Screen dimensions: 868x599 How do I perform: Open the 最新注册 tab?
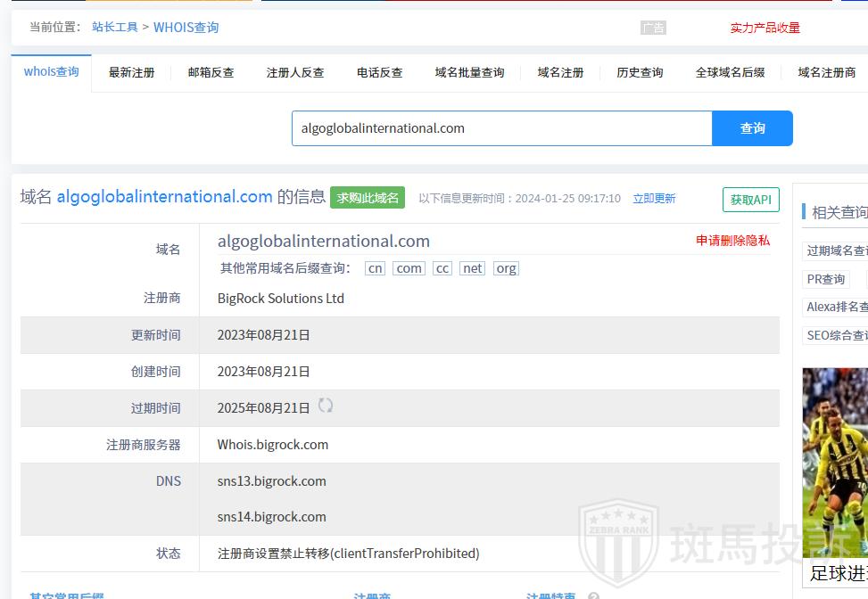(131, 72)
